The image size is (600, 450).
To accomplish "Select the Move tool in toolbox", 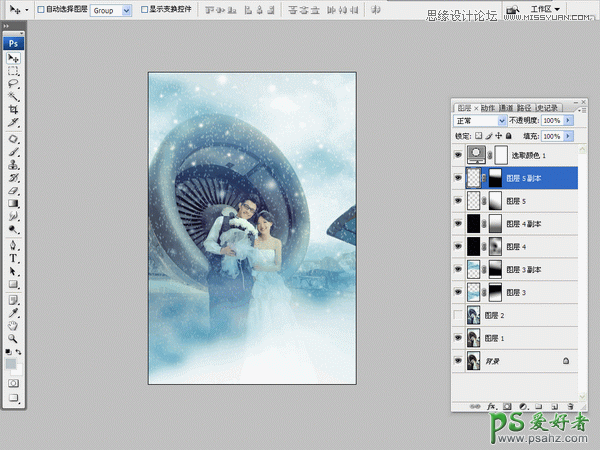I will [x=14, y=59].
